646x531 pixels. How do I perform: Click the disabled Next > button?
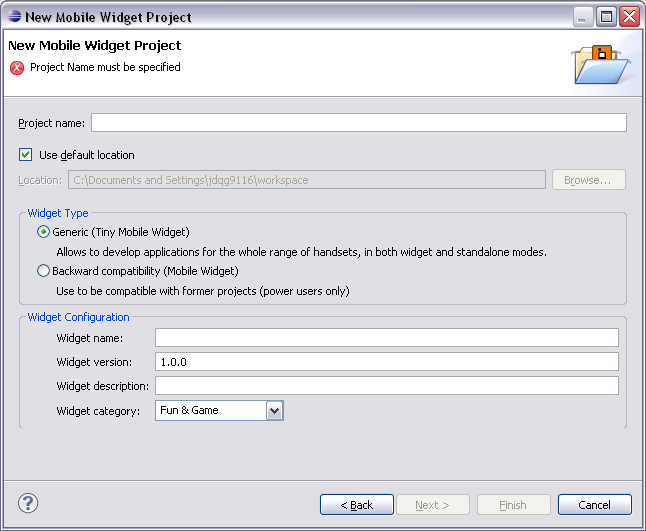(x=432, y=505)
